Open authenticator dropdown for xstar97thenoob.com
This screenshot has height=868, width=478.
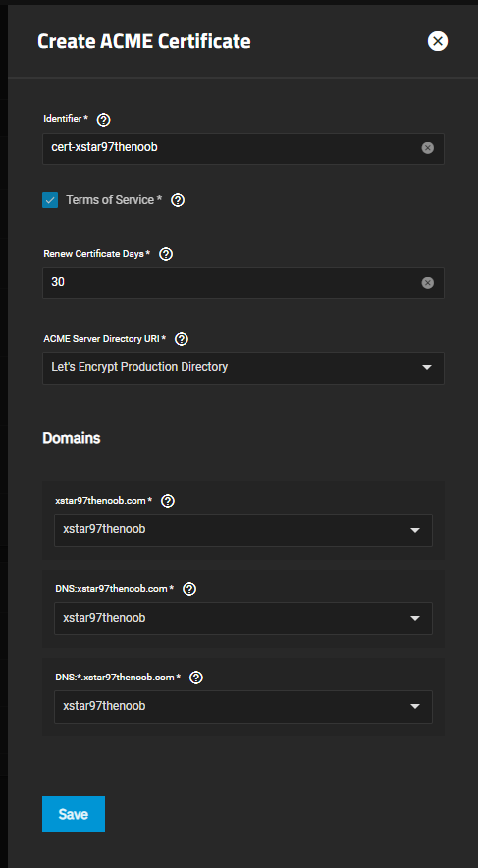point(243,530)
